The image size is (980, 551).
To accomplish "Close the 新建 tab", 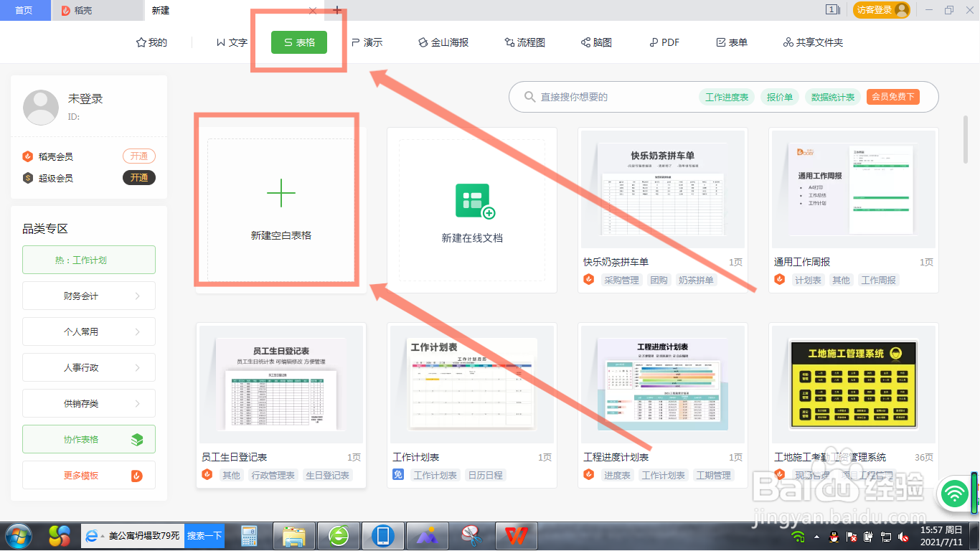I will point(313,10).
